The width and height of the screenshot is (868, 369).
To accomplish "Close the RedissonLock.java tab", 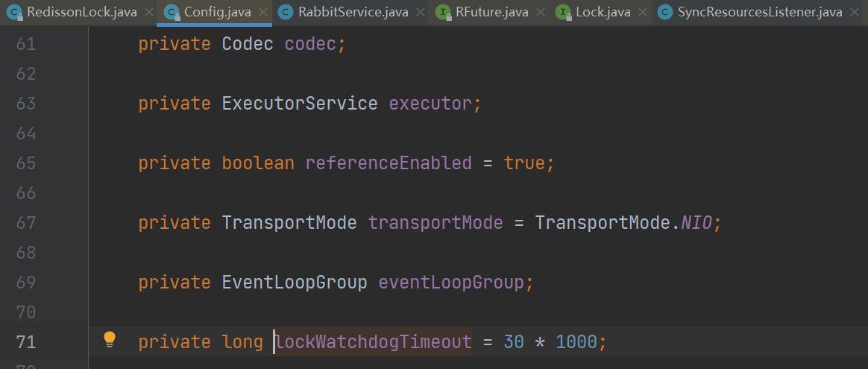I will [148, 12].
